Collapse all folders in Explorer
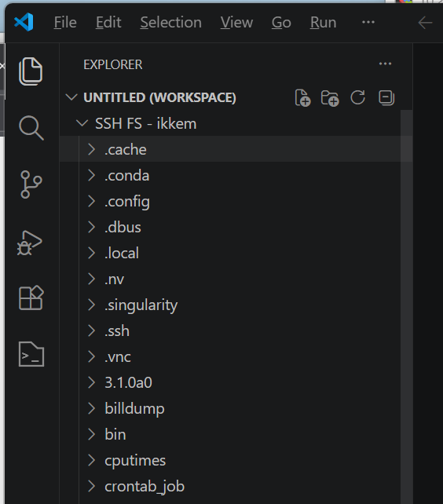 386,97
